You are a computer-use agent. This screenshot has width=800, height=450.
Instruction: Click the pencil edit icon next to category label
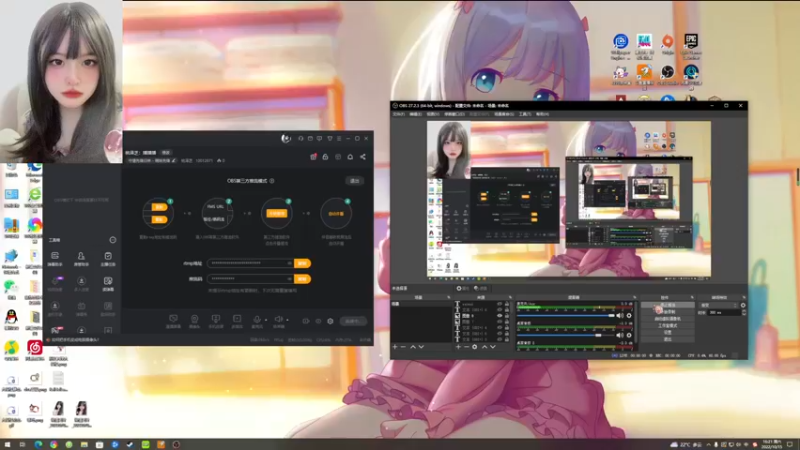click(x=173, y=160)
